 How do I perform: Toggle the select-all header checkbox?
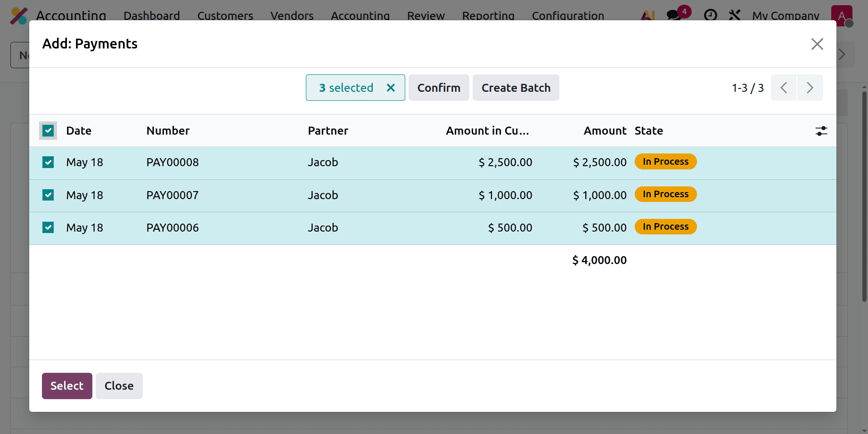click(48, 131)
